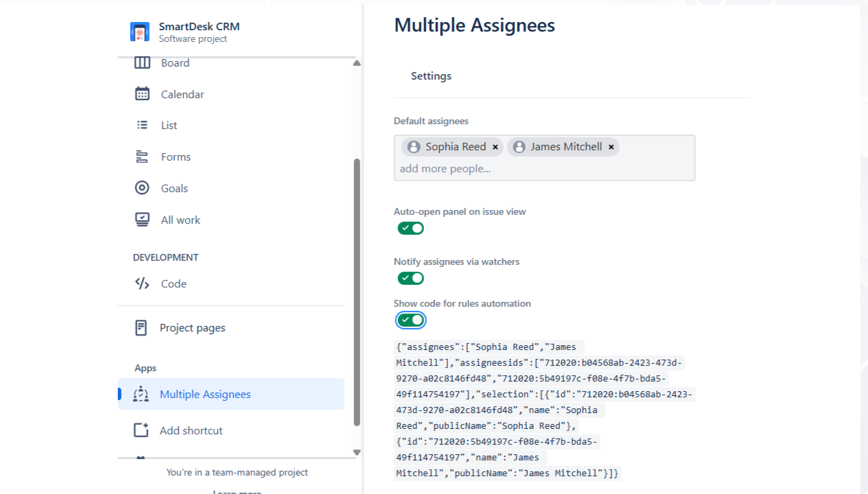Open the Project pages icon
This screenshot has width=868, height=494.
click(x=141, y=328)
